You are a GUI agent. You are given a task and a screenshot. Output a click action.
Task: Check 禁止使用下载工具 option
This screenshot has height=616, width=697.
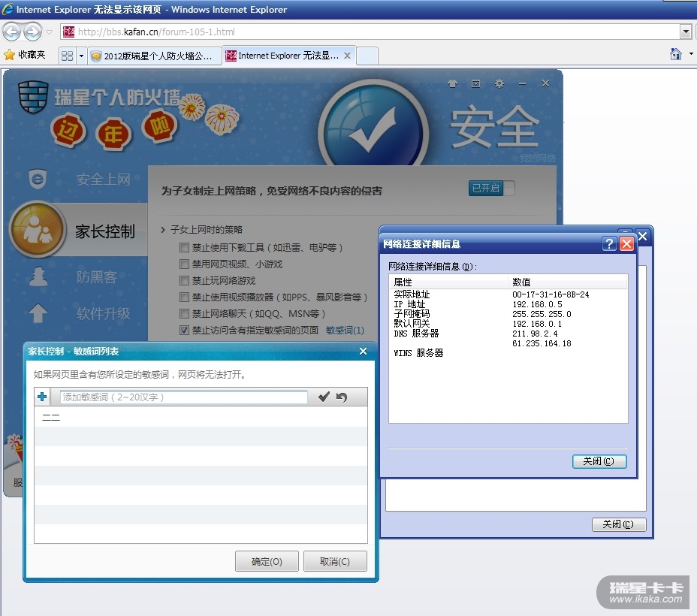click(184, 247)
